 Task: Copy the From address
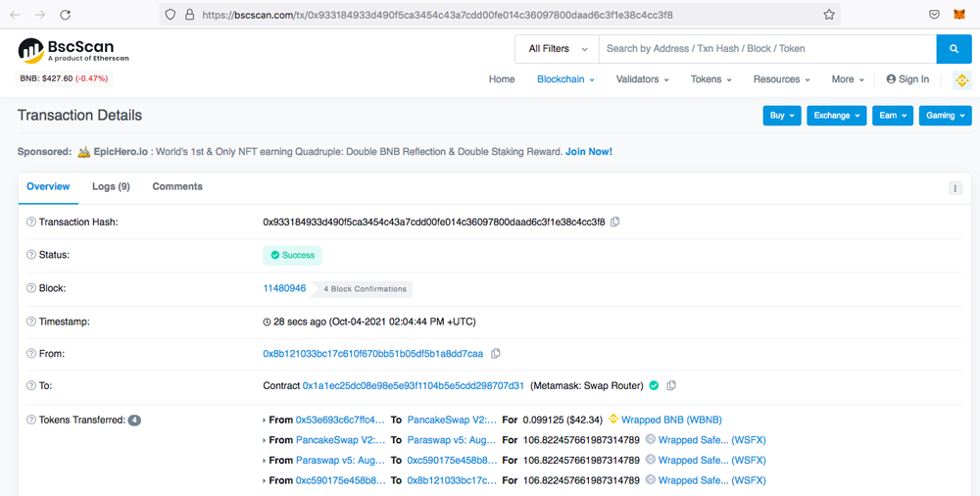coord(496,354)
